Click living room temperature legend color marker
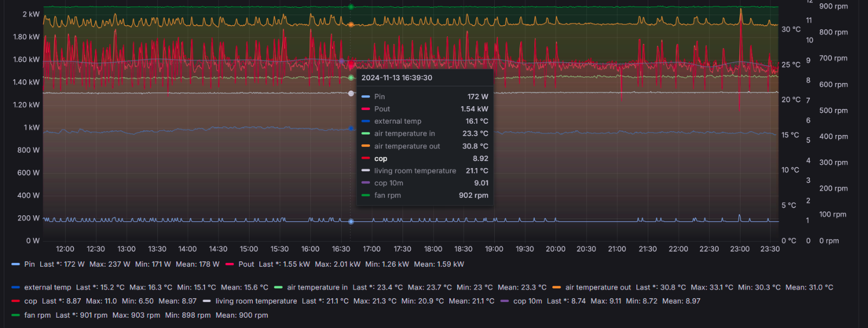 coord(207,301)
